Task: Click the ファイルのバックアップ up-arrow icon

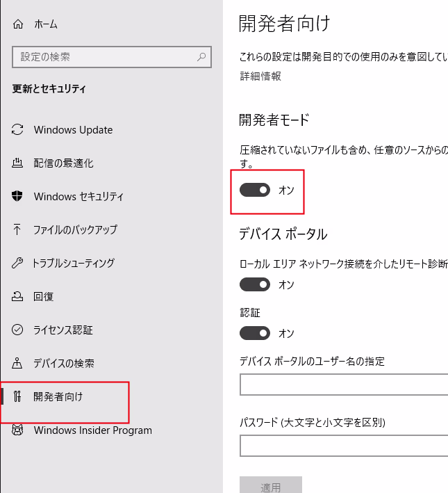Action: [x=17, y=229]
